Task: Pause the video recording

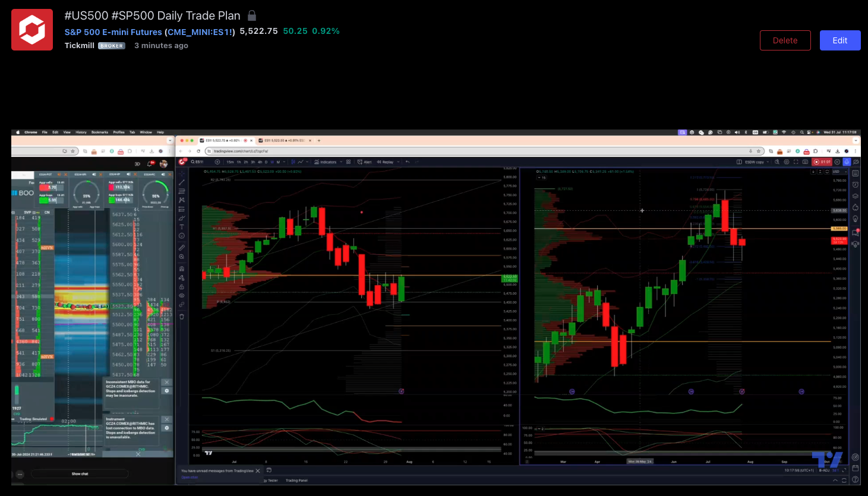Action: pyautogui.click(x=837, y=162)
